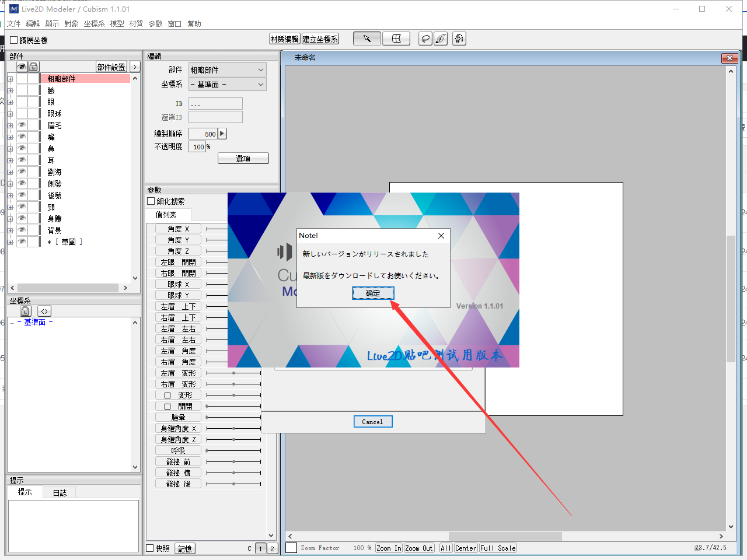Select the deformer grid tool
Viewport: 747px width, 560px height.
point(396,39)
